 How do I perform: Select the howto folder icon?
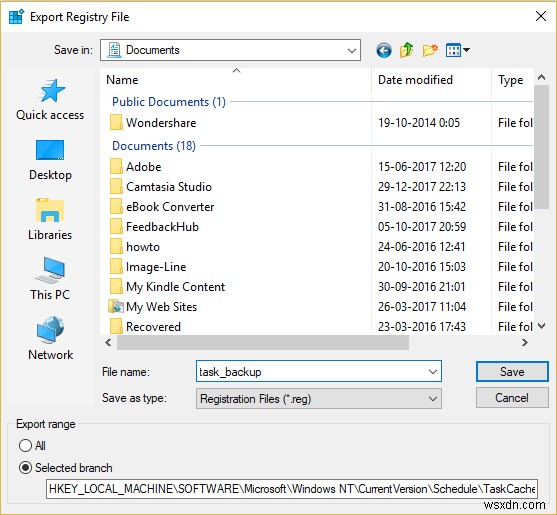pos(116,246)
